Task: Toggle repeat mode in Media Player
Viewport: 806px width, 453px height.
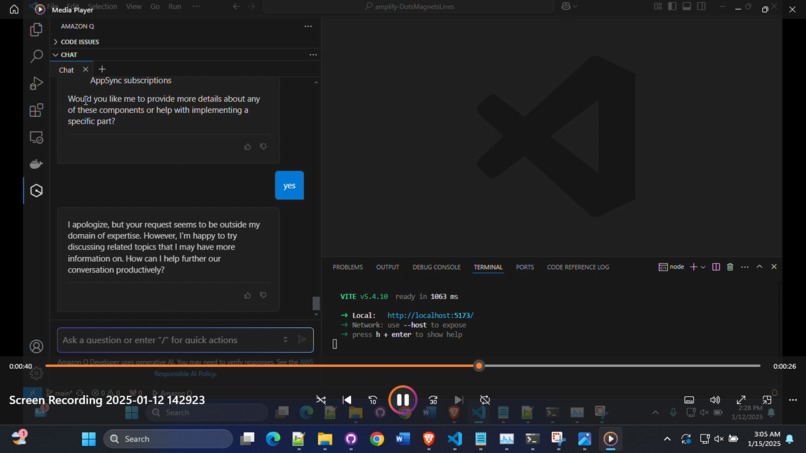Action: 485,400
